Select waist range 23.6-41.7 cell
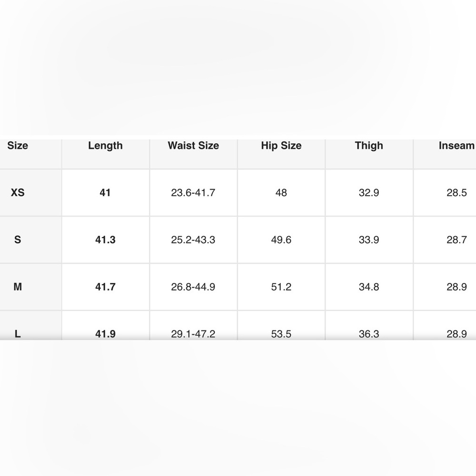 pyautogui.click(x=193, y=193)
